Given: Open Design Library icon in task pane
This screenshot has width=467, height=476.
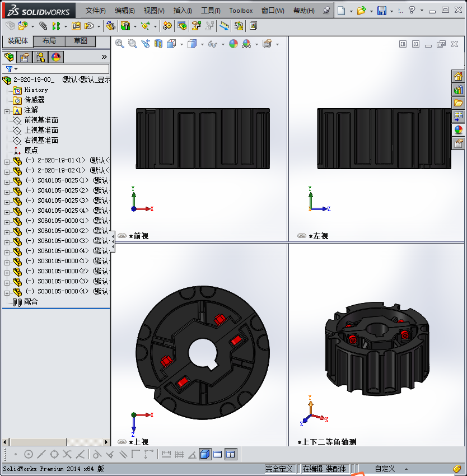Looking at the screenshot, I should [x=459, y=90].
